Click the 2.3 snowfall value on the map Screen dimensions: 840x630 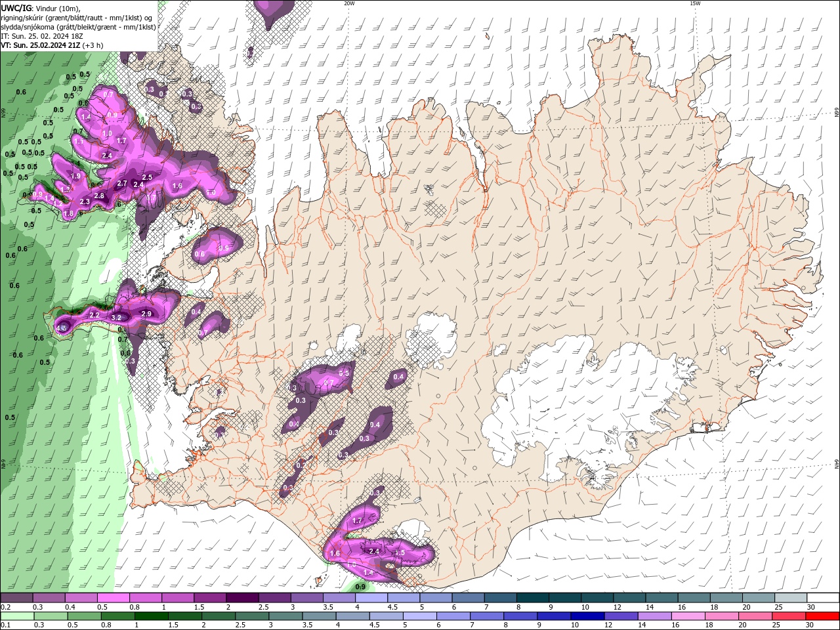(85, 202)
